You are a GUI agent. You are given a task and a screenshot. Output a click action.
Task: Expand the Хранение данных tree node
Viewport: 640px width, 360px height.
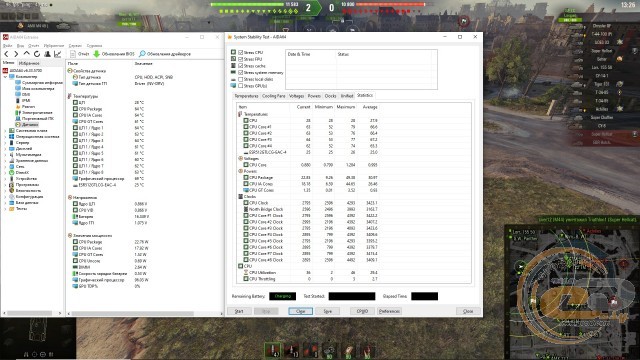click(5, 161)
